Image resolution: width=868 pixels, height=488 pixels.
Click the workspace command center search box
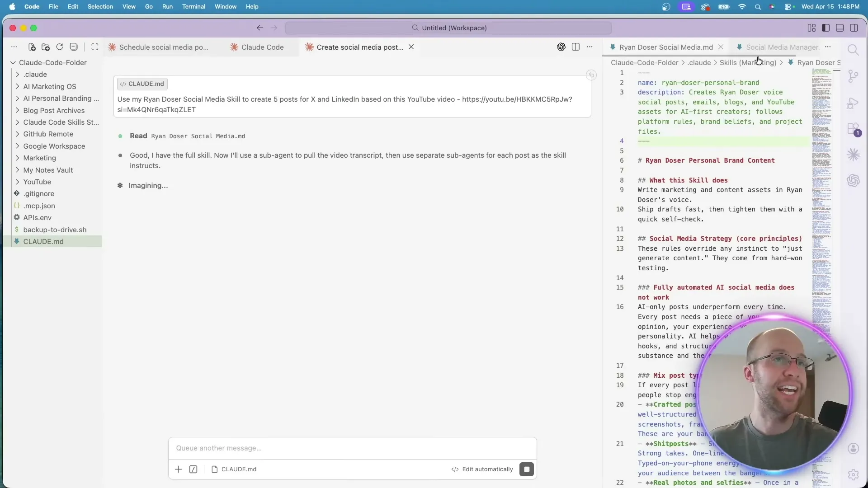[x=448, y=28]
